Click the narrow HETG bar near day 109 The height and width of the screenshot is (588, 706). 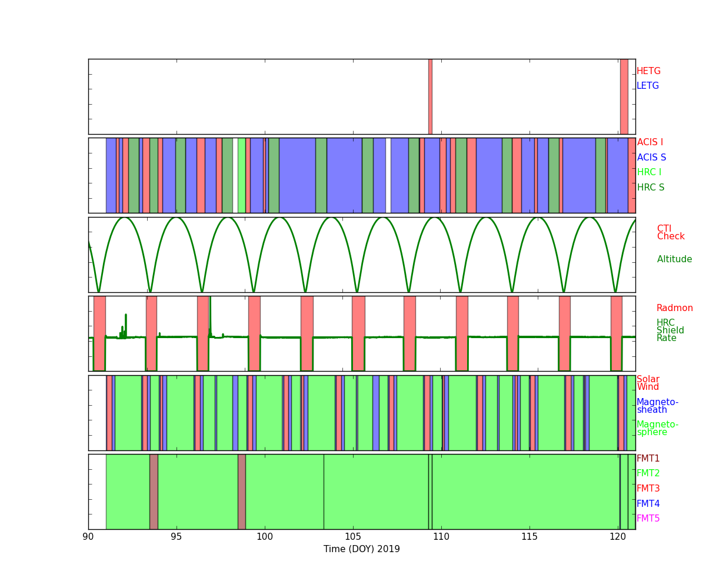click(430, 96)
